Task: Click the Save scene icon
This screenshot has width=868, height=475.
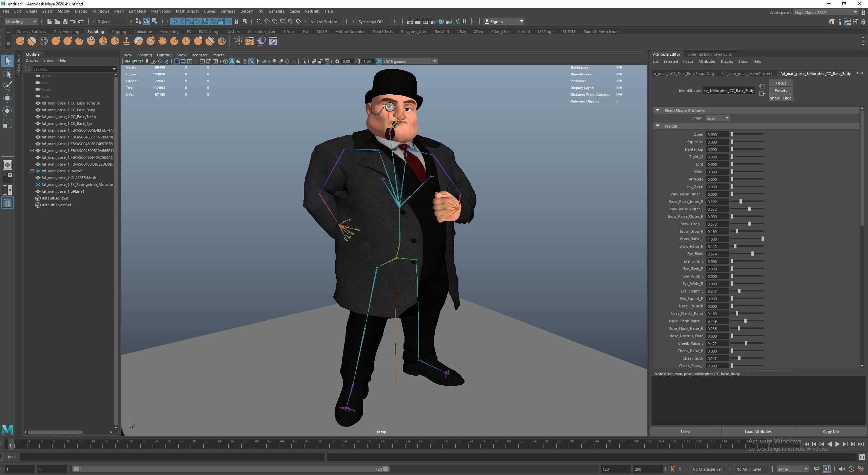Action: pos(65,22)
